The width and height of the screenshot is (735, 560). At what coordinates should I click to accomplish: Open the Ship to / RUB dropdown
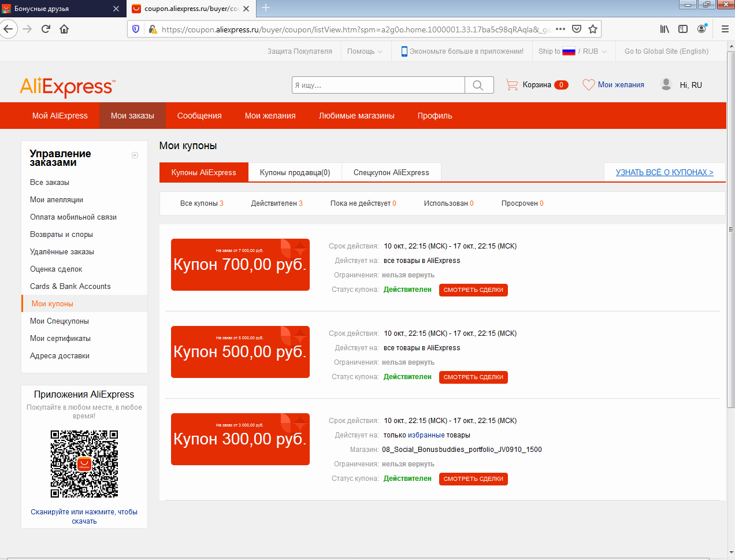click(x=573, y=51)
